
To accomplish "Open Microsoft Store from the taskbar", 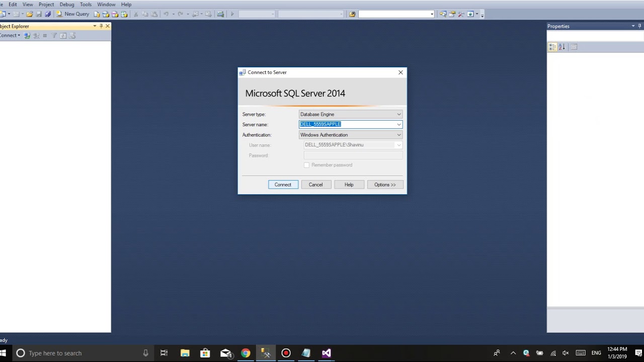I will 205,353.
